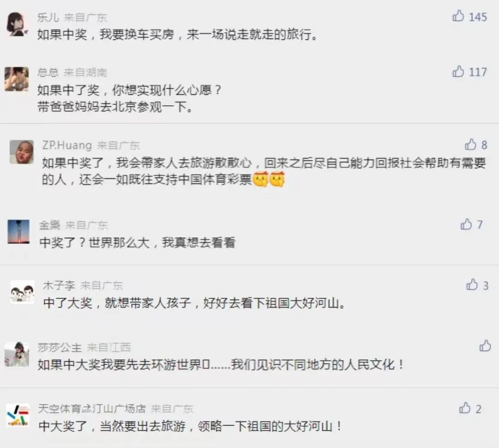Open 金樂's tower avatar picture
499x448 pixels.
click(x=18, y=231)
